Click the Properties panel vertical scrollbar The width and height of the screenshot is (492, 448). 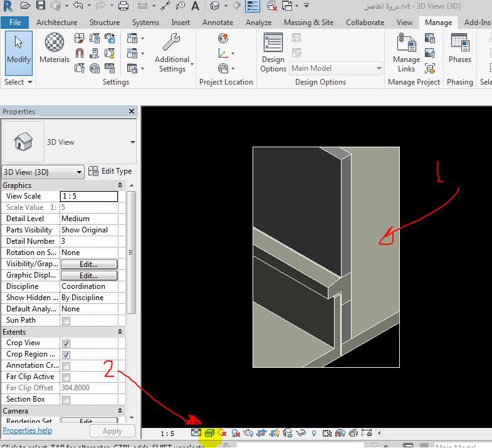(132, 253)
